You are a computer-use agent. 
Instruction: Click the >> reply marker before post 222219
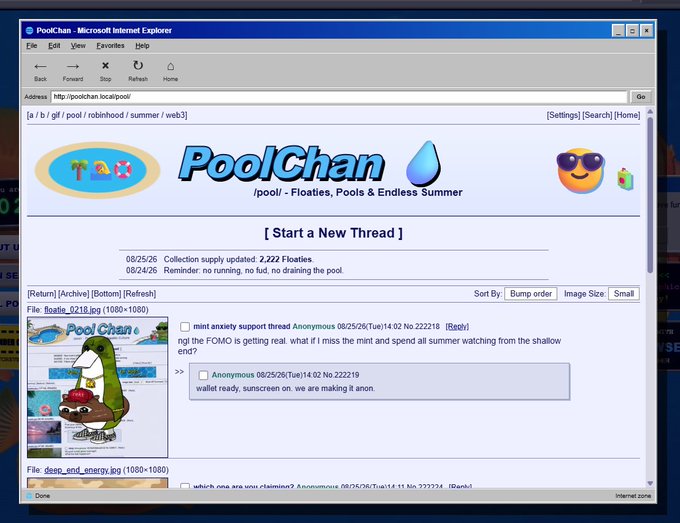tap(179, 372)
